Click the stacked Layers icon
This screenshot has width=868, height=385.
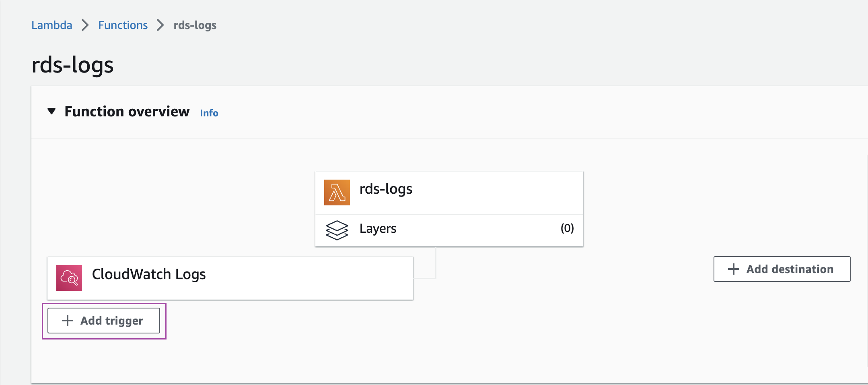(337, 230)
